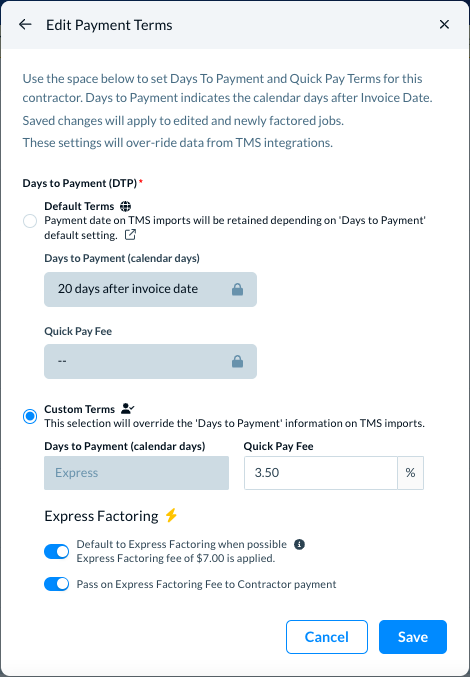This screenshot has height=677, width=470.
Task: Click the locked 20 days after invoice date field
Action: pos(150,289)
